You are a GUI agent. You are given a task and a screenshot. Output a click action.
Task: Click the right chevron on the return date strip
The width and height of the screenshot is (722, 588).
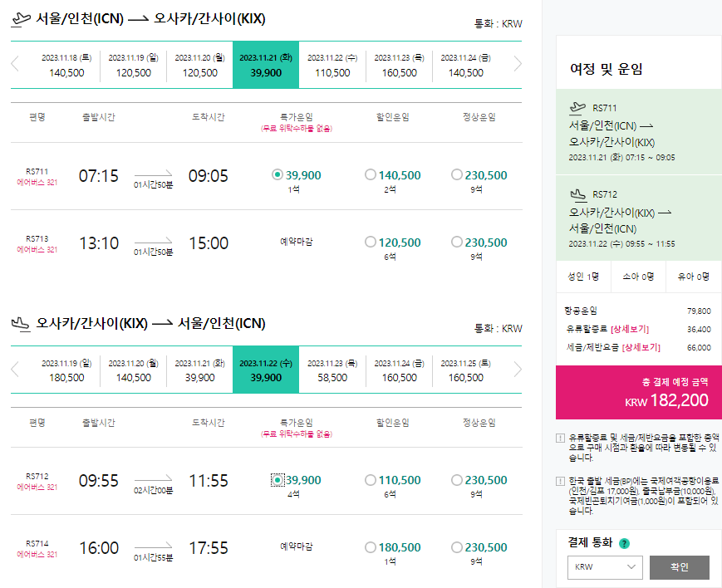coord(518,370)
